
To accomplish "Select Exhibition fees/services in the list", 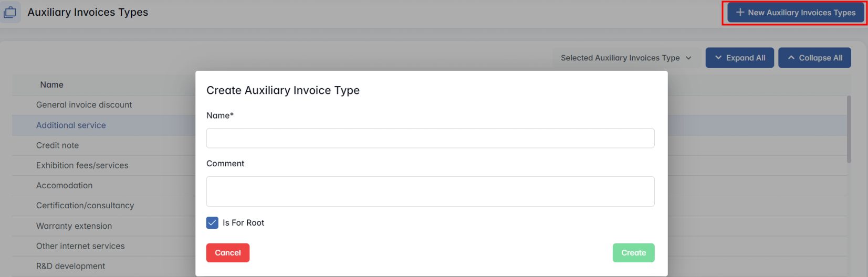I will [x=82, y=165].
